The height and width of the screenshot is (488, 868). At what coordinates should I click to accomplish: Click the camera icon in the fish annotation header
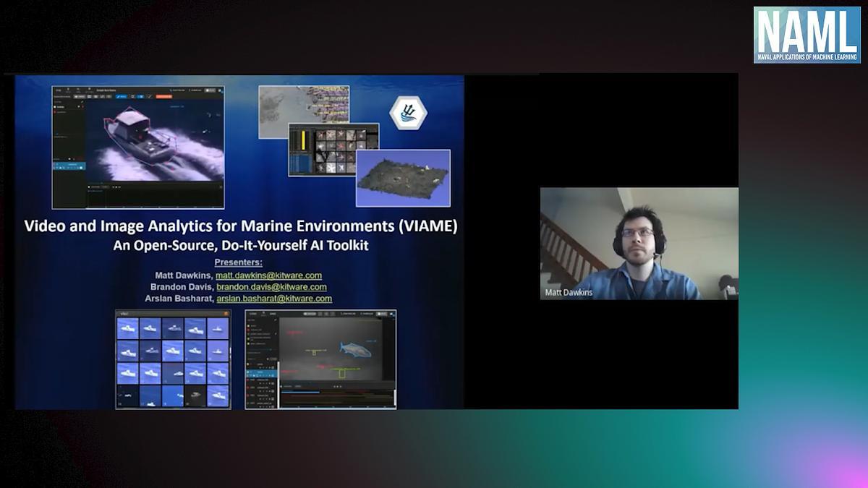point(393,314)
